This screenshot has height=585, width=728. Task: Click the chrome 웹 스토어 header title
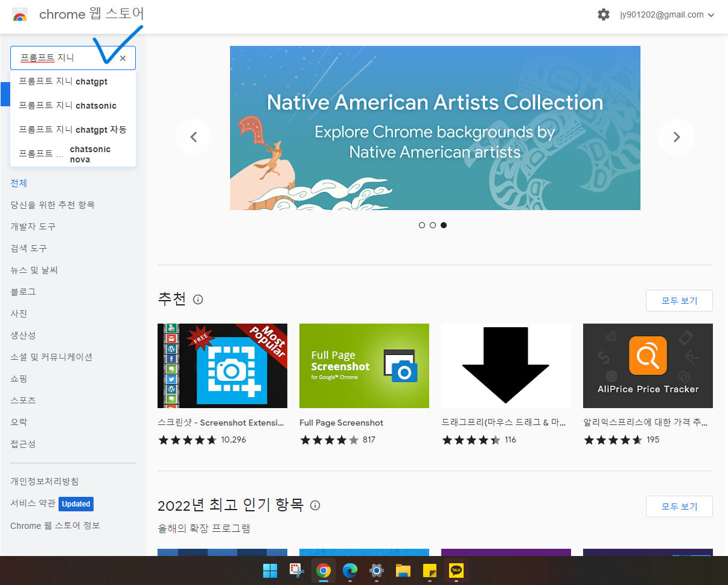[x=92, y=14]
